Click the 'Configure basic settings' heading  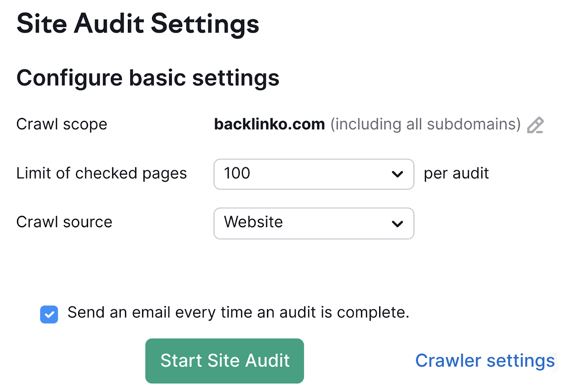(x=148, y=78)
